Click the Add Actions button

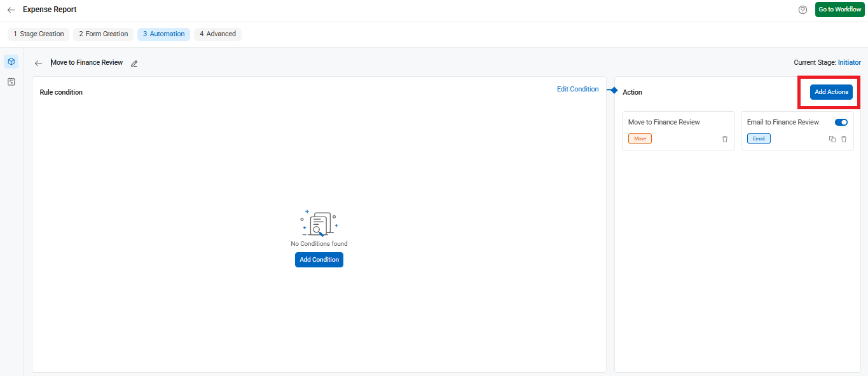(x=831, y=92)
